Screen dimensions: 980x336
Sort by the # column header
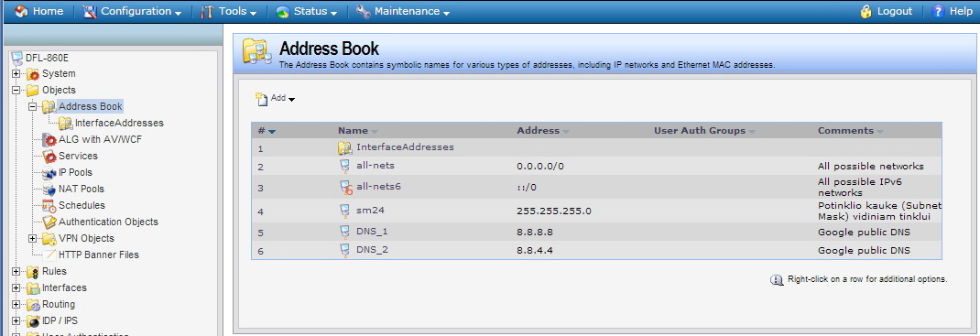pyautogui.click(x=267, y=131)
